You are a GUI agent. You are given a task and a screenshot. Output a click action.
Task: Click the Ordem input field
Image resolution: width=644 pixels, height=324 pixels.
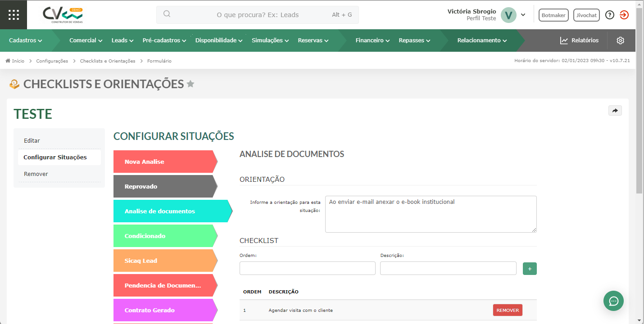coord(308,268)
